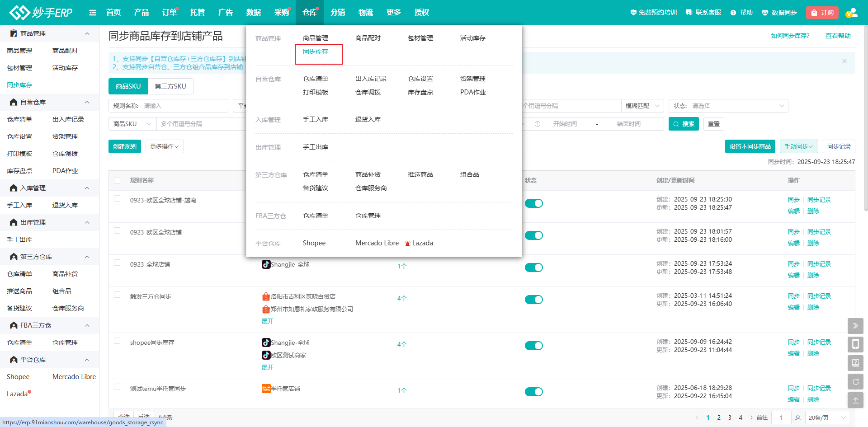Click the 数据同步 icon in header

(x=765, y=13)
